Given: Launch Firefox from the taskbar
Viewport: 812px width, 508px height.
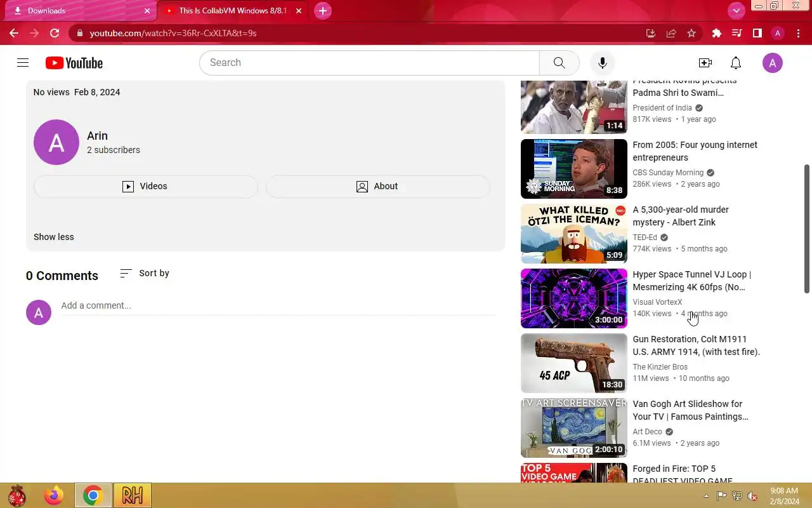Looking at the screenshot, I should tap(54, 495).
